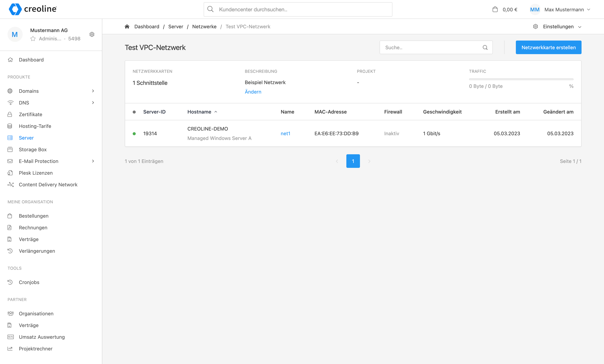This screenshot has height=364, width=604.
Task: Click the Content Delivery Network icon
Action: (11, 184)
